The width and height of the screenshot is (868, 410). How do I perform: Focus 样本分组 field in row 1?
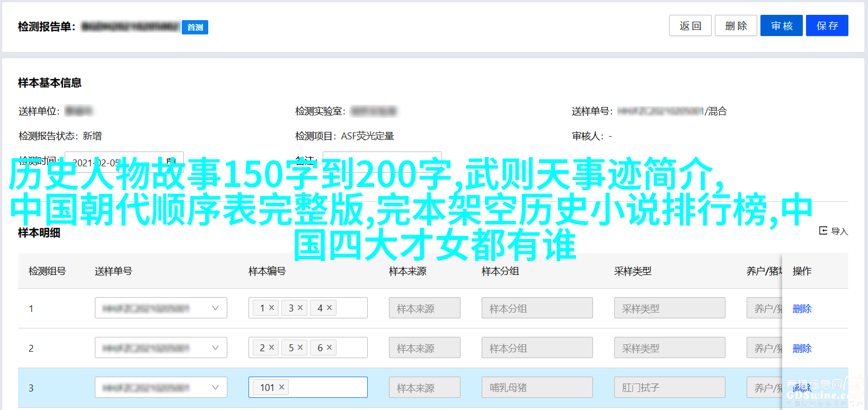pyautogui.click(x=537, y=308)
